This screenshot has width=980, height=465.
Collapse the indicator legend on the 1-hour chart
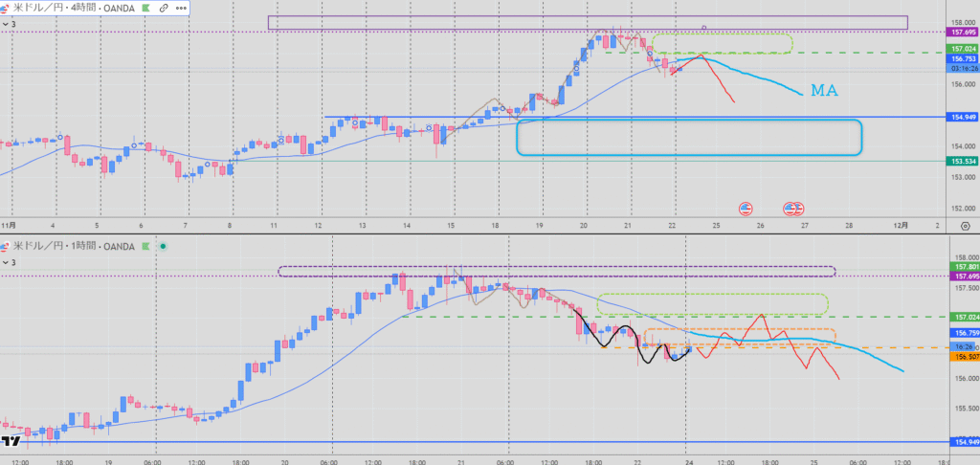tap(5, 261)
